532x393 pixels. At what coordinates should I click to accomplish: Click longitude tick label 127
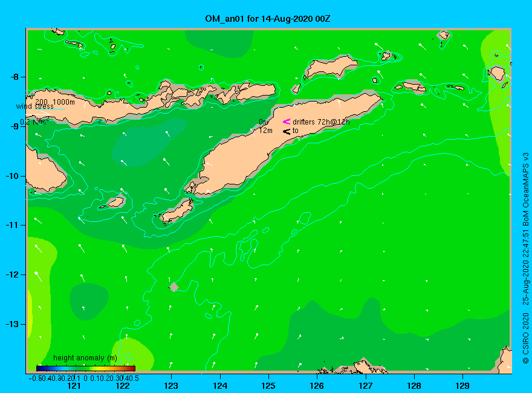pos(365,386)
